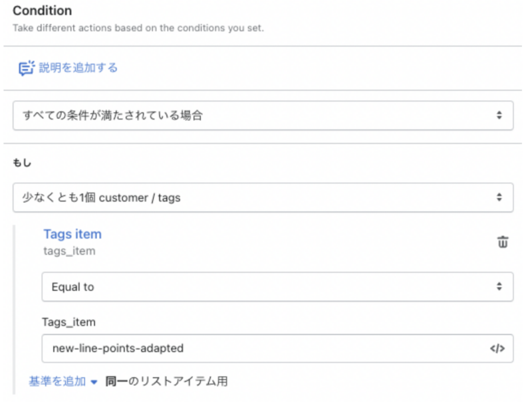Open the variable picker code icon
This screenshot has width=532, height=402.
click(497, 348)
